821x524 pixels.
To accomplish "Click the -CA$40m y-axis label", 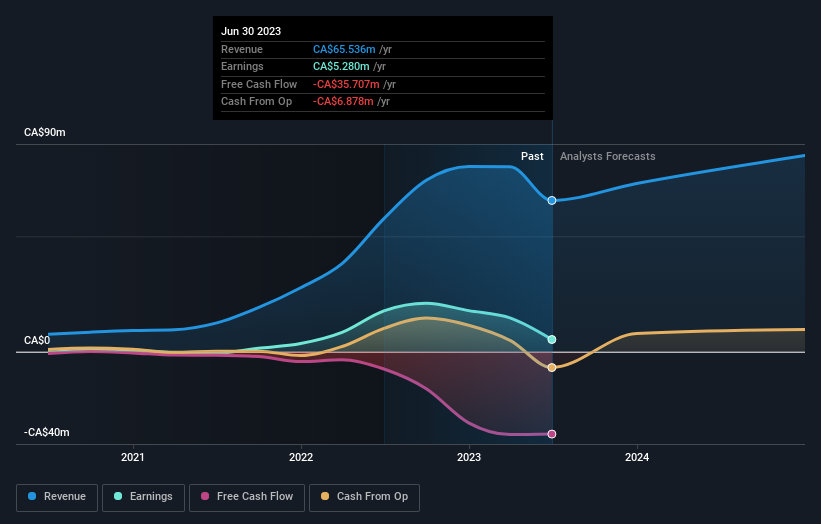I will pyautogui.click(x=46, y=432).
